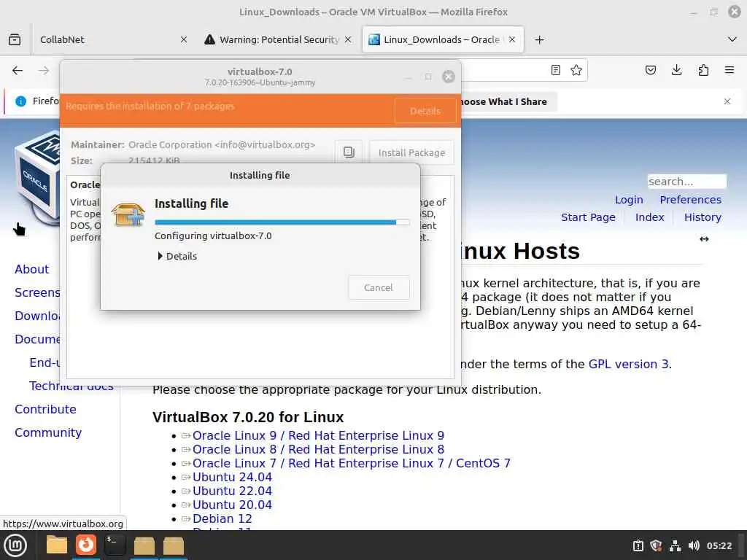Switch to the Warning: Potential Security tab

point(279,39)
